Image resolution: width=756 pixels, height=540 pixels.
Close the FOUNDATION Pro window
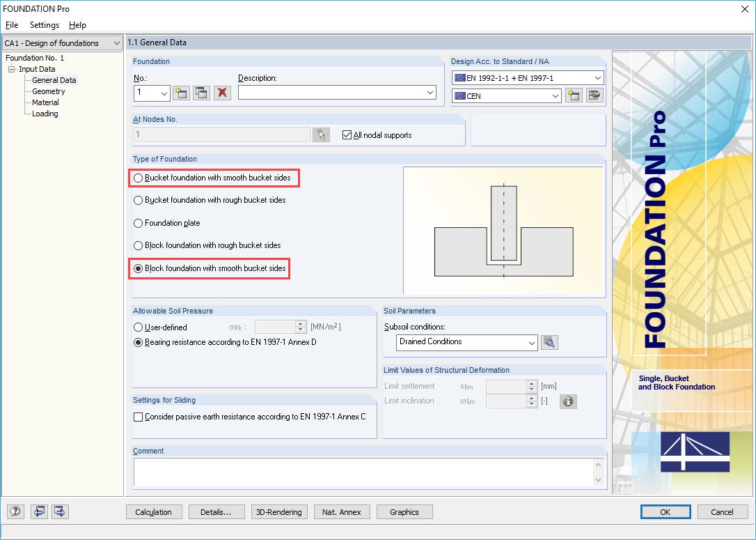[744, 9]
